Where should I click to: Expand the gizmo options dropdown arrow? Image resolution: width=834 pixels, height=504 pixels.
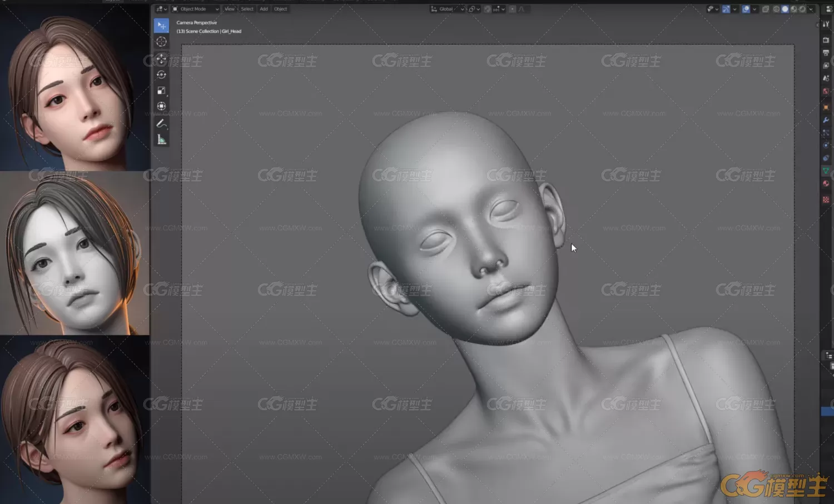(735, 9)
